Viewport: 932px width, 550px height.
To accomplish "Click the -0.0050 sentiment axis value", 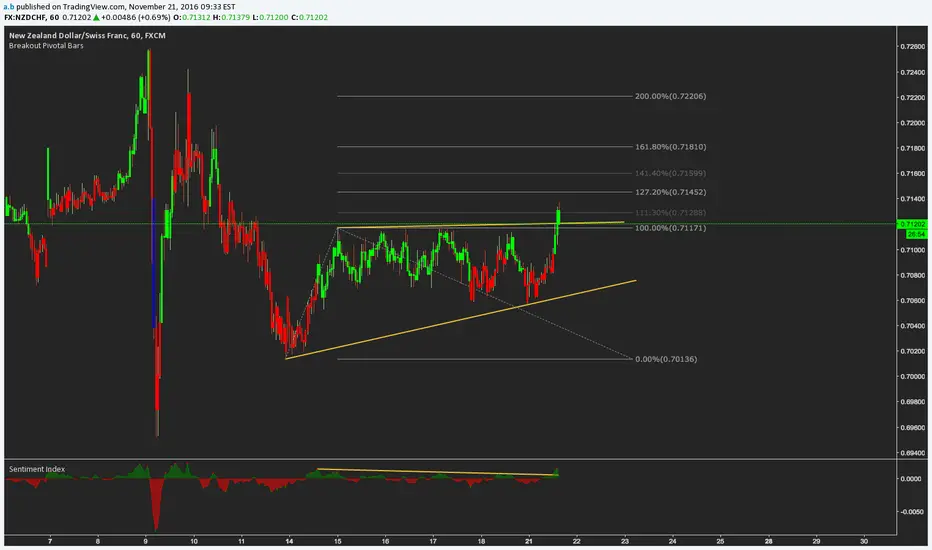I will click(911, 512).
